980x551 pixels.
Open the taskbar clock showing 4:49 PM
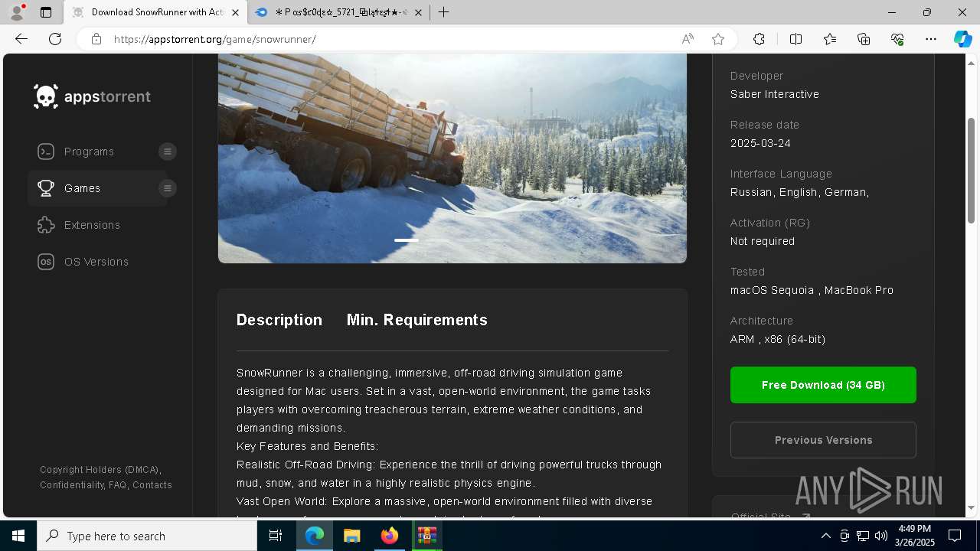point(914,536)
